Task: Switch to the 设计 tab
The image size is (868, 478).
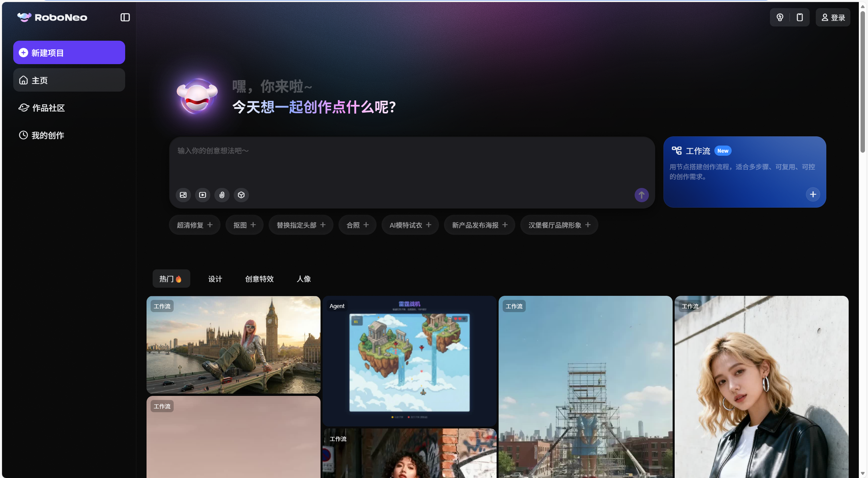Action: (x=215, y=279)
